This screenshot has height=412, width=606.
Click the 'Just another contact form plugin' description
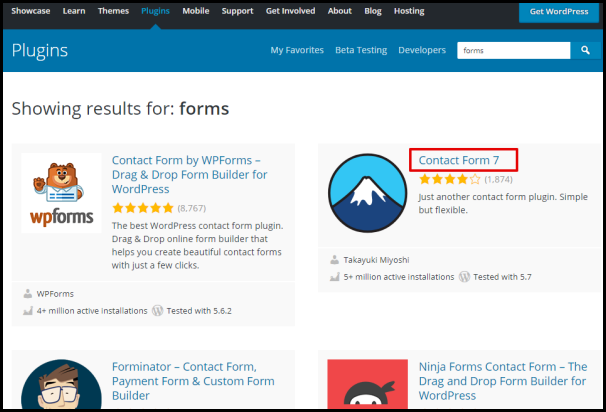click(x=503, y=203)
